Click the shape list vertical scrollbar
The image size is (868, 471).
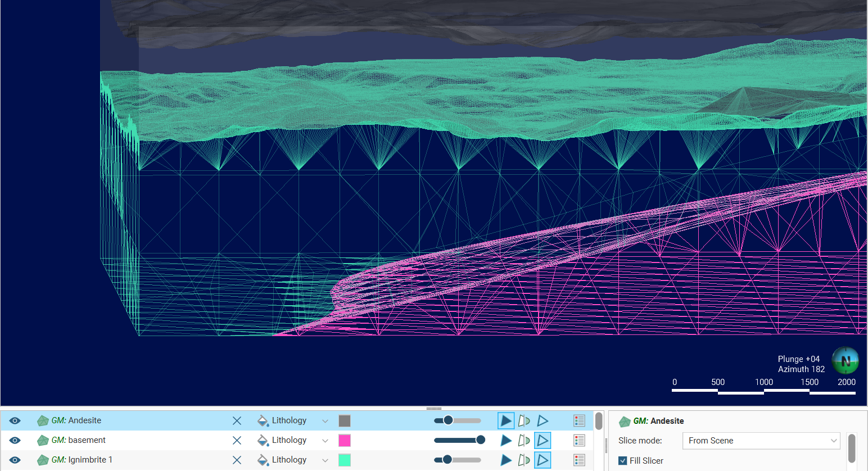599,422
